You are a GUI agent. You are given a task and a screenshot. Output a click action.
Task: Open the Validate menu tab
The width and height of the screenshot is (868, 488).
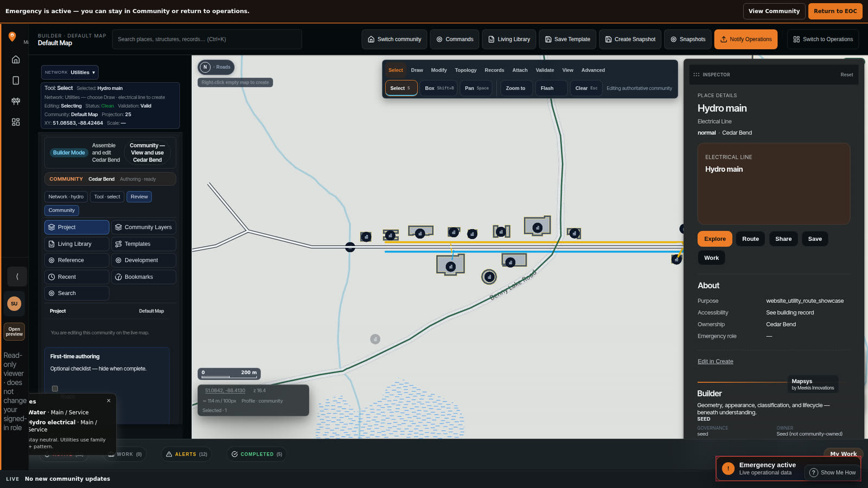(x=545, y=70)
